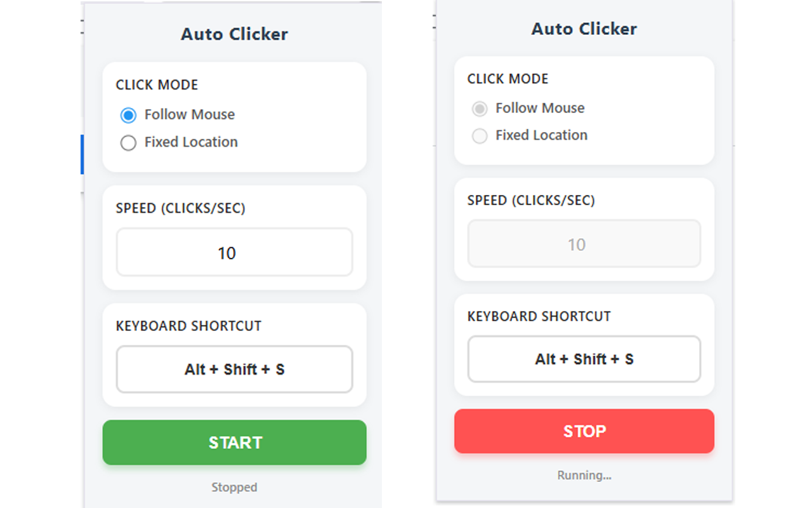Click the START button
This screenshot has height=508, width=812.
click(x=234, y=443)
